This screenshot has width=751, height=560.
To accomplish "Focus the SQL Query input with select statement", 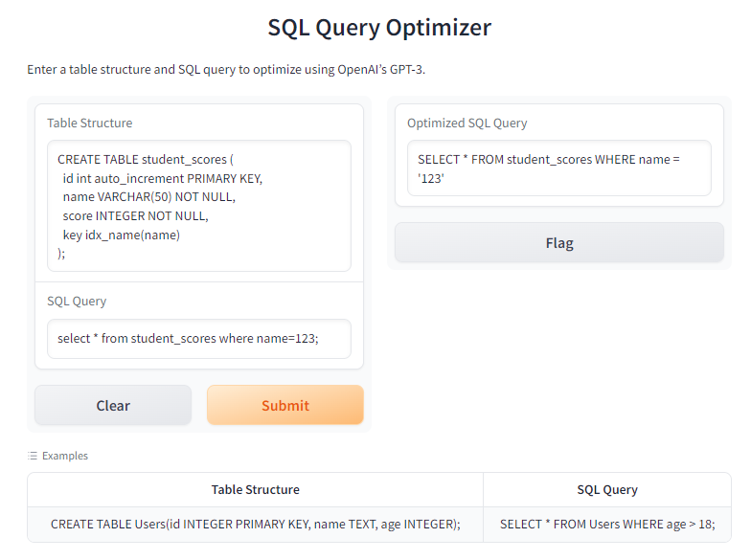I will point(198,338).
